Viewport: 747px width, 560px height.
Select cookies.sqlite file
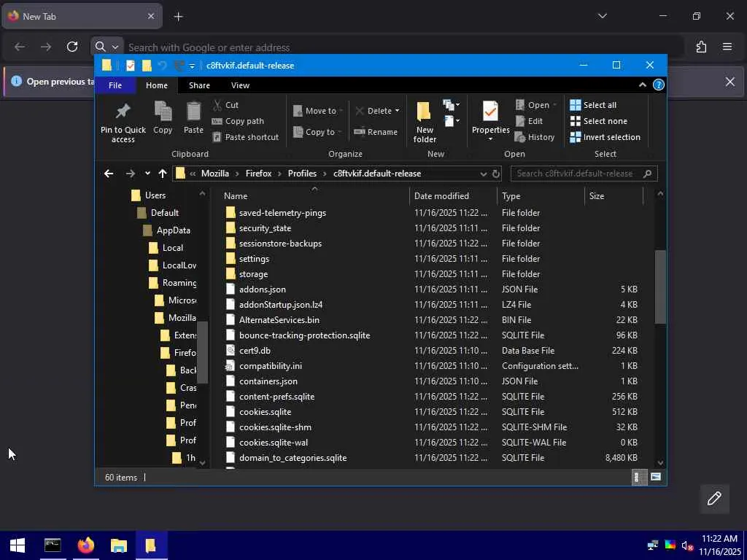pyautogui.click(x=265, y=412)
